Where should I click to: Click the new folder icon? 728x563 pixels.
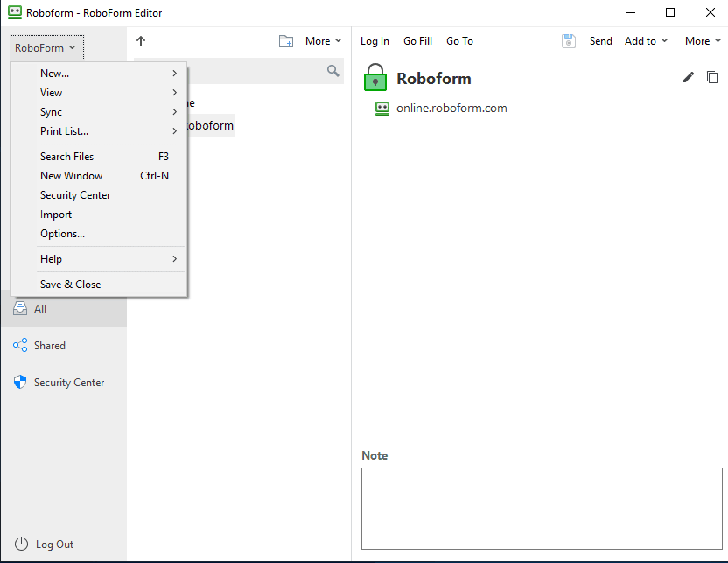click(x=286, y=41)
